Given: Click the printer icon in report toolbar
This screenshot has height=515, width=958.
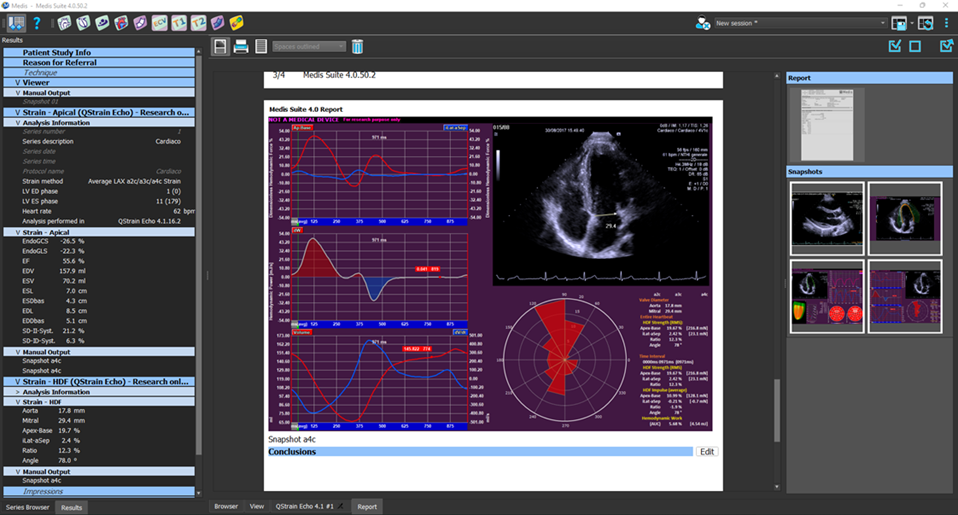Looking at the screenshot, I should point(241,46).
